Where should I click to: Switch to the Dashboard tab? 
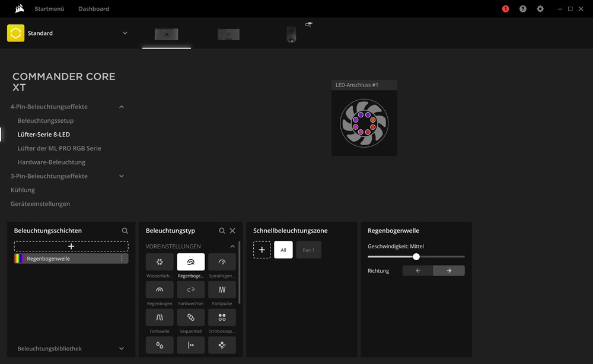tap(94, 9)
